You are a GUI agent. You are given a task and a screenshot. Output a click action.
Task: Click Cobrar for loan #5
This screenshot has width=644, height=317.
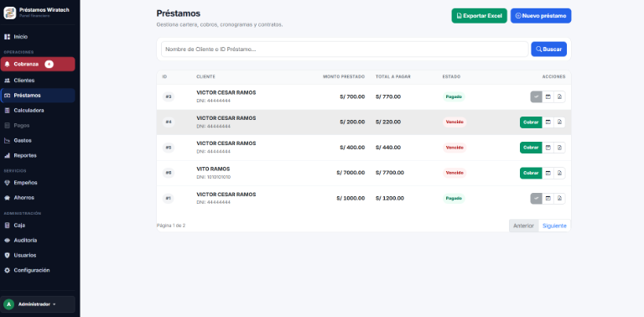(x=531, y=148)
